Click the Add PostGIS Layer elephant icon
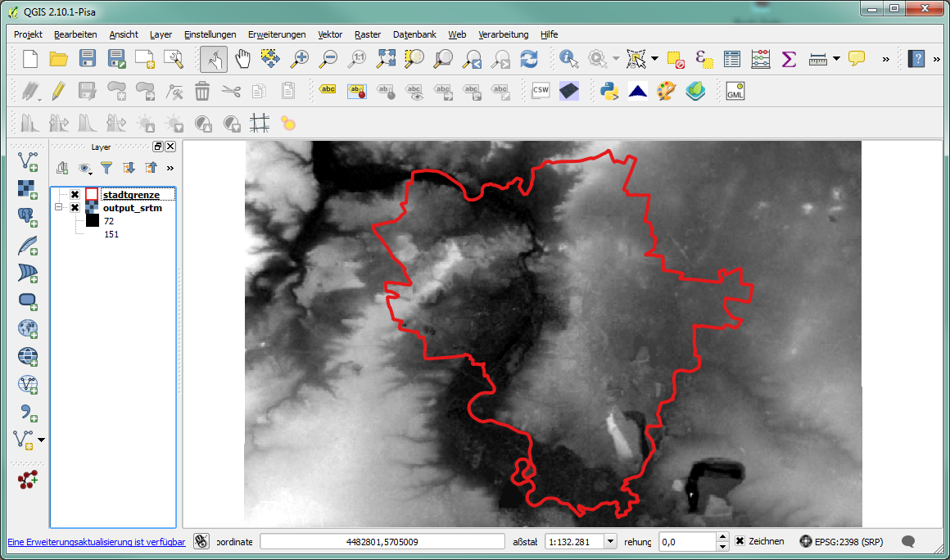This screenshot has width=950, height=560. (28, 216)
